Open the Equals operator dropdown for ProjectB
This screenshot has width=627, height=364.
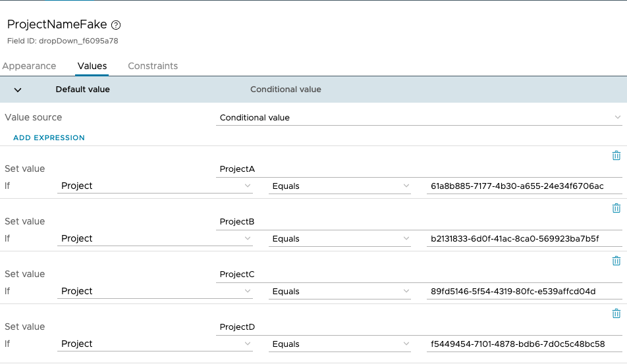[341, 239]
